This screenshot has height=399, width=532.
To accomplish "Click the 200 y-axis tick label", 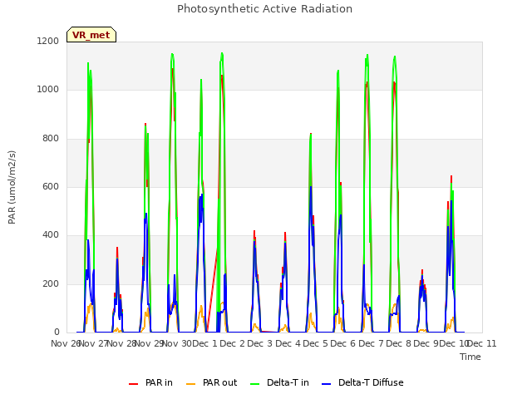I will (x=51, y=284).
